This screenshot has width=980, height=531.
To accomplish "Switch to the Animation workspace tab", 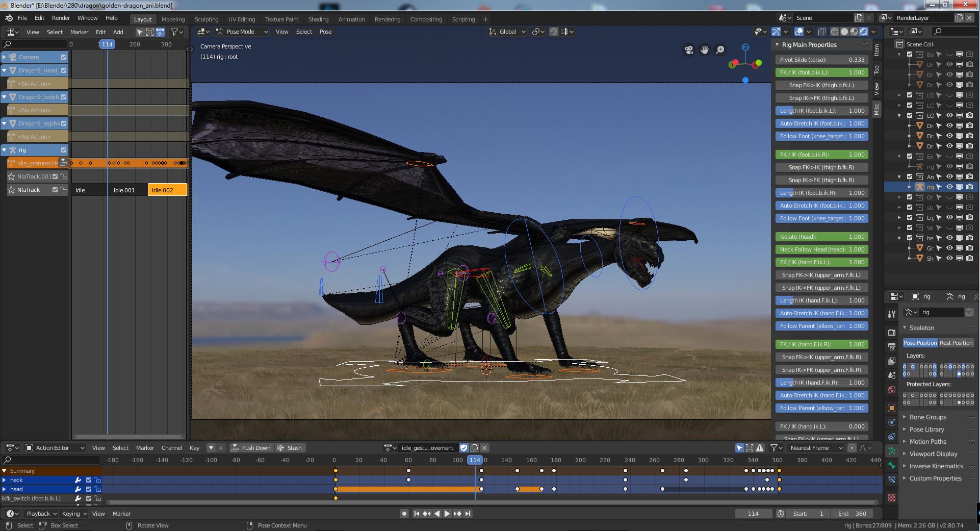I will [x=351, y=19].
